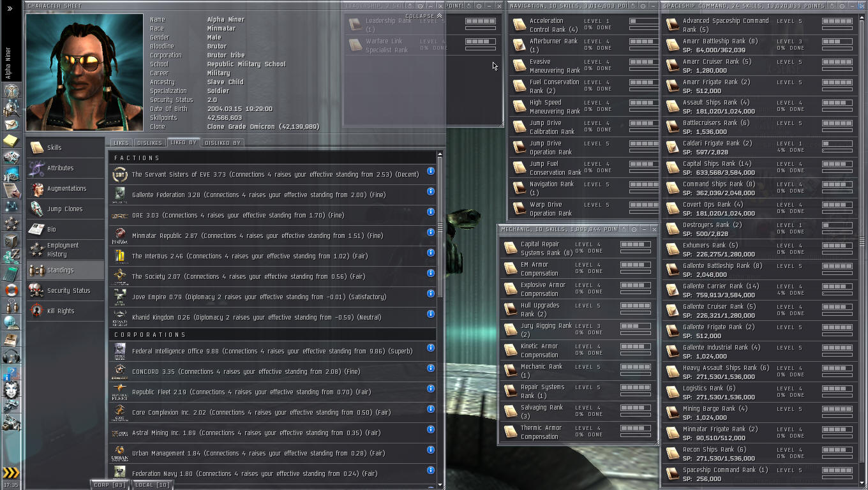
Task: Select Capital Ships skill entry
Action: point(760,168)
